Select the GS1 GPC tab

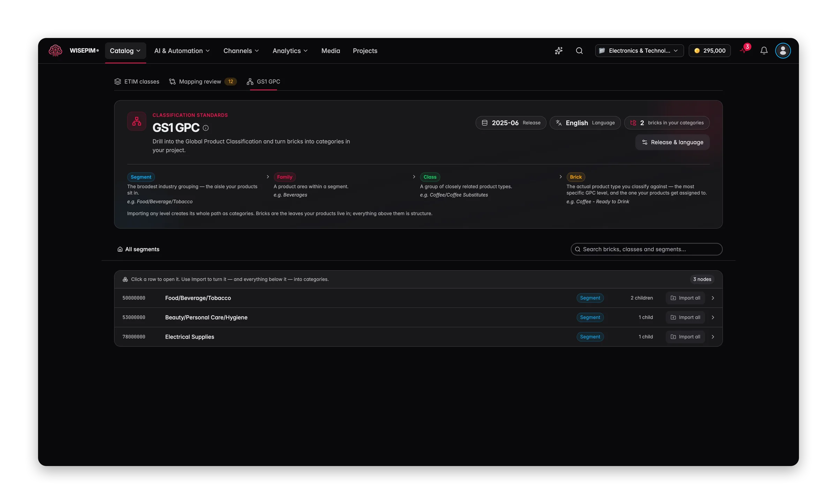(x=264, y=82)
